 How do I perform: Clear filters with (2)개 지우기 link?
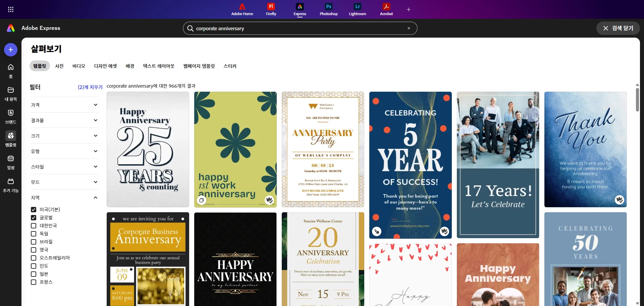[90, 87]
